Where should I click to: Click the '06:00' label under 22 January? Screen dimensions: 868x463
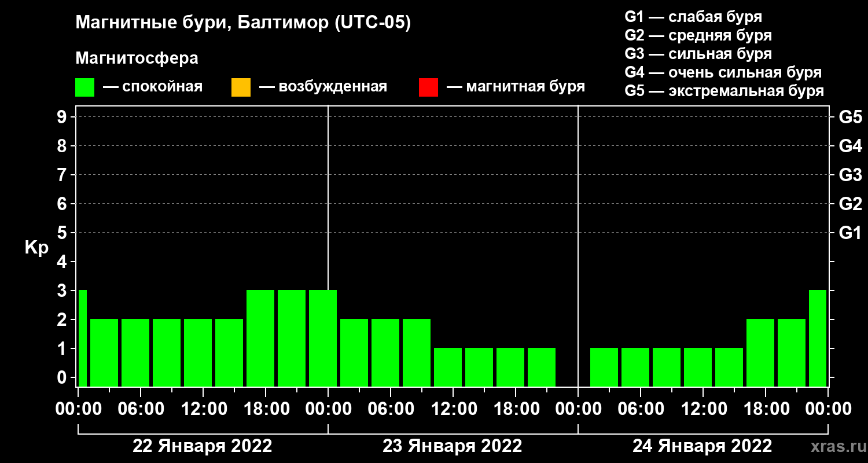(x=141, y=409)
